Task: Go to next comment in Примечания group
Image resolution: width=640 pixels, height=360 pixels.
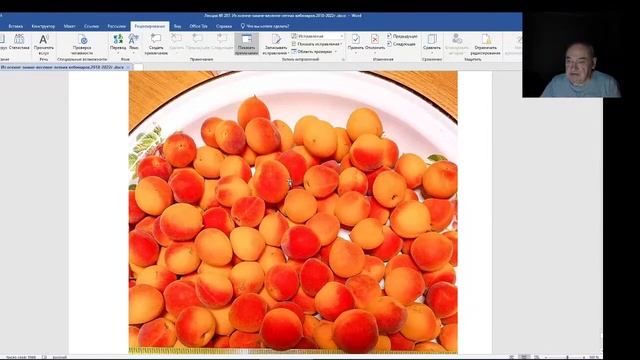Action: pos(222,42)
